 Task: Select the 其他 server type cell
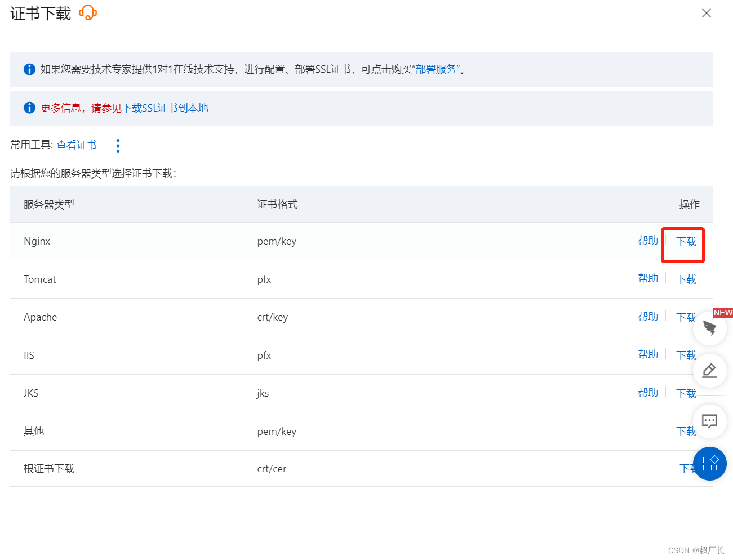point(34,432)
